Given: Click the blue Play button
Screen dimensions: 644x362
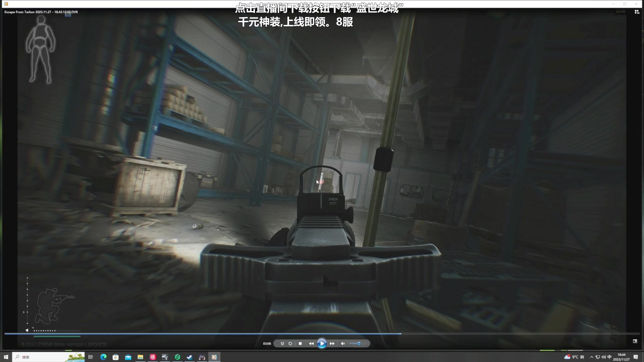Looking at the screenshot, I should tap(322, 344).
